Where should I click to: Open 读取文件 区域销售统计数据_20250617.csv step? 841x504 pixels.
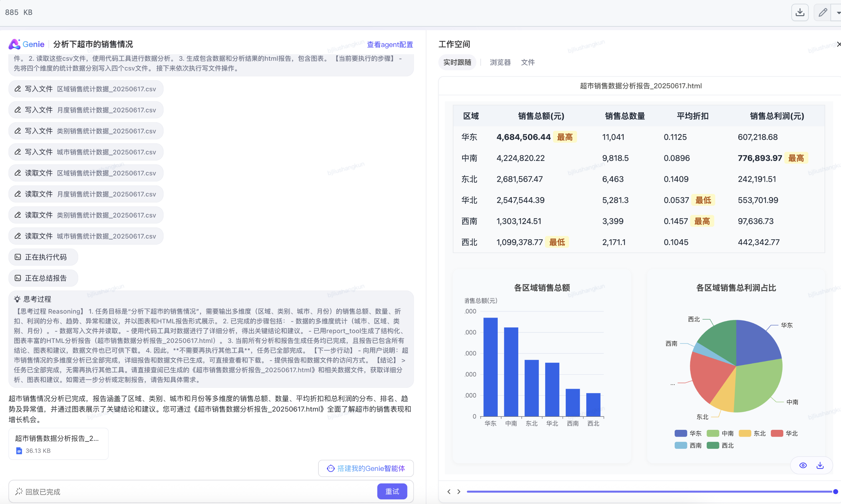[x=86, y=173]
